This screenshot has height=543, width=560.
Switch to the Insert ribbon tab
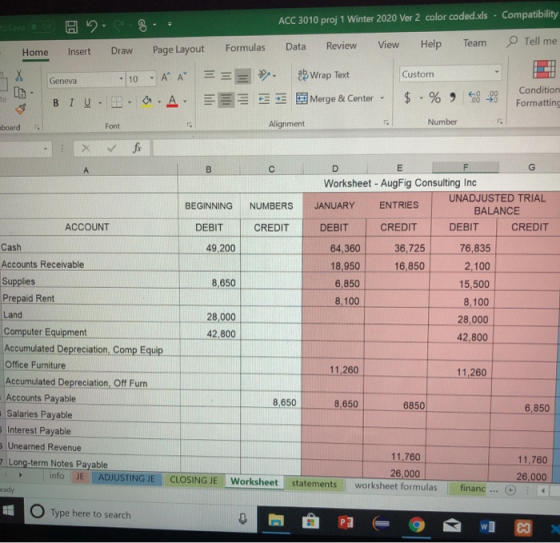(x=79, y=52)
